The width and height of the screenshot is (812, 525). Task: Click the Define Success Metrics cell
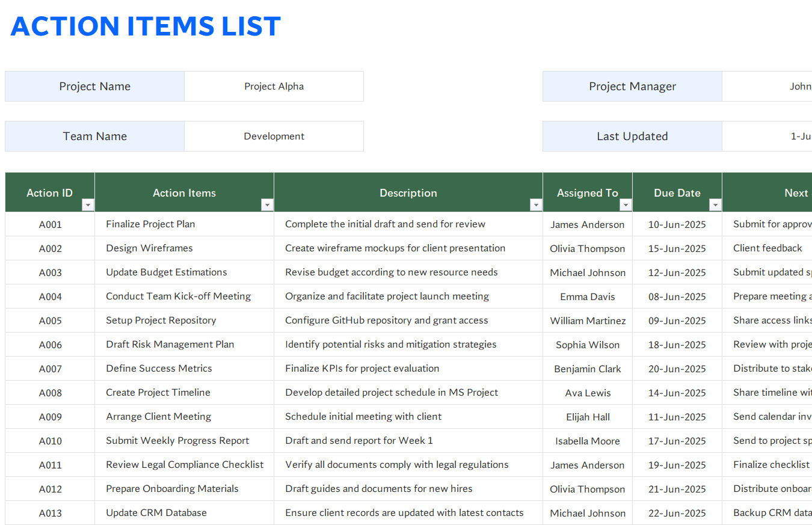pyautogui.click(x=184, y=369)
